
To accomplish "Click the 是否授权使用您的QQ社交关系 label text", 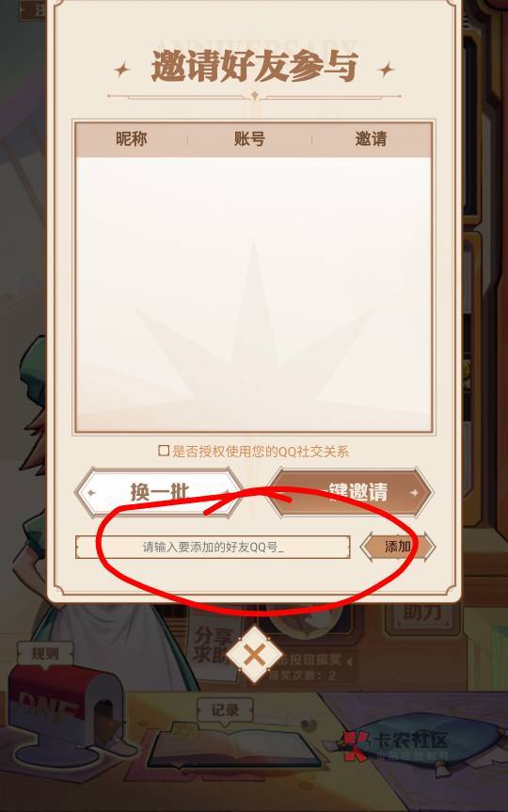I will tap(261, 452).
